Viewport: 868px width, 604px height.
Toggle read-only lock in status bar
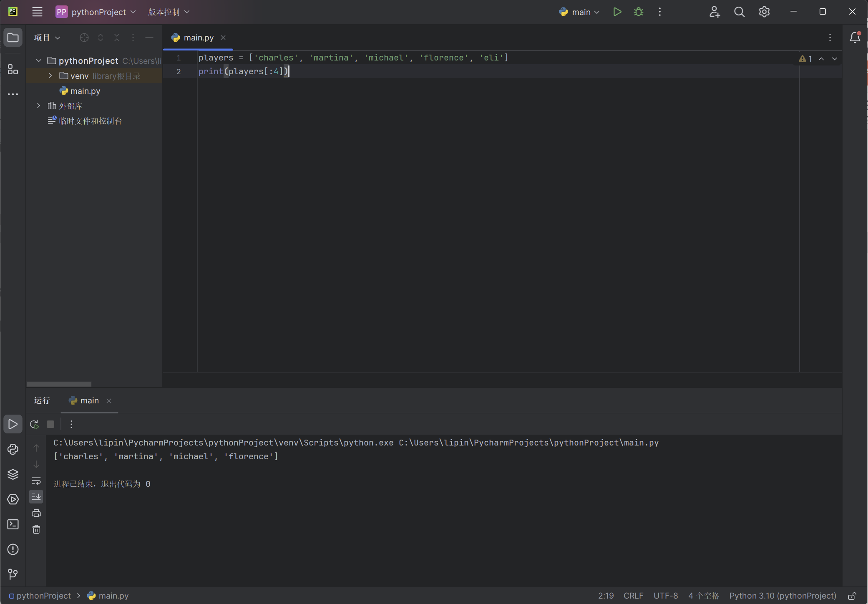pyautogui.click(x=852, y=596)
